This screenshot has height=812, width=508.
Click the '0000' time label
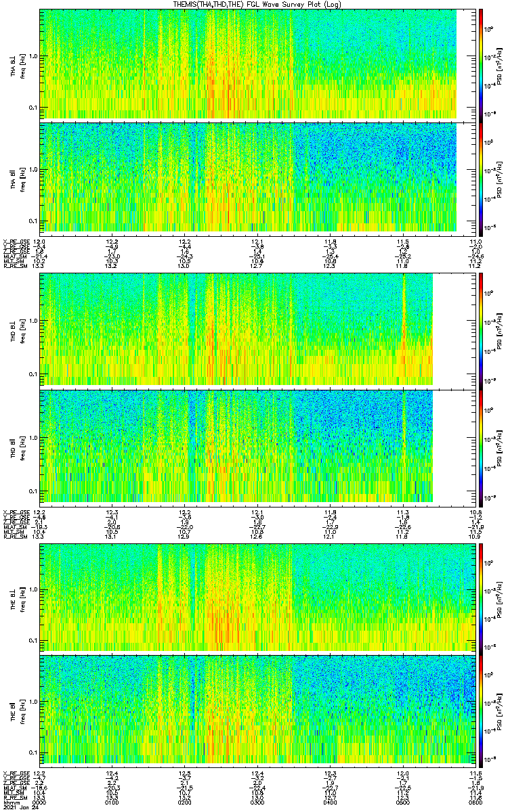point(39,803)
